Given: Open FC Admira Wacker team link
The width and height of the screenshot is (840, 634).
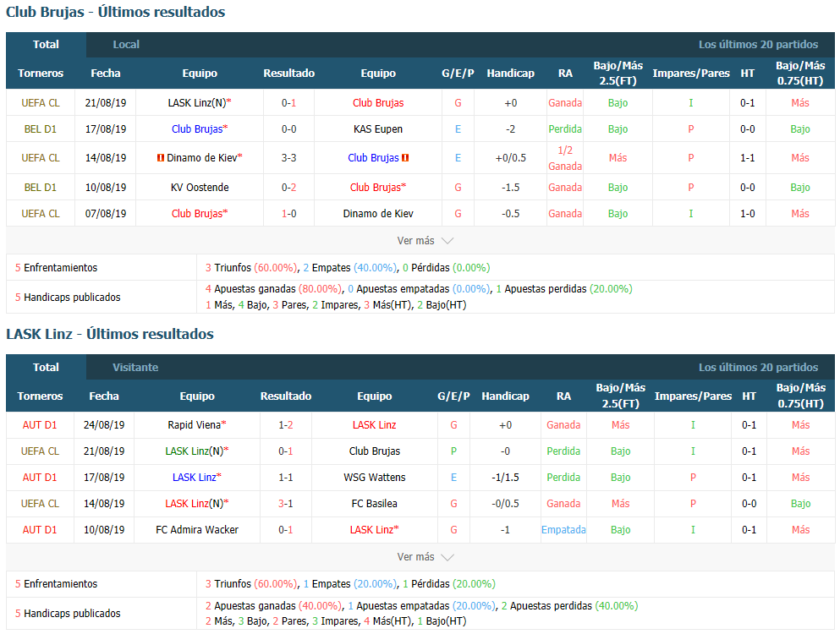Looking at the screenshot, I should 196,529.
